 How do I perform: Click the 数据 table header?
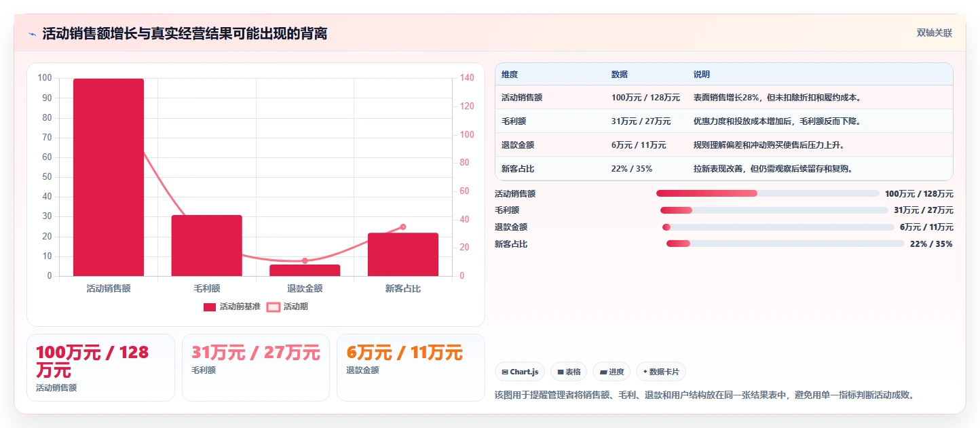(x=620, y=75)
